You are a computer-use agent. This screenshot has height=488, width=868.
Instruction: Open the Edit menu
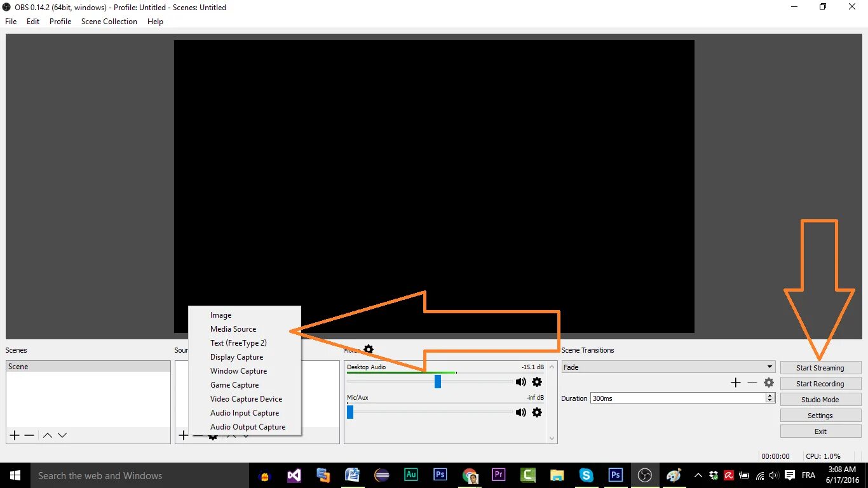coord(33,21)
